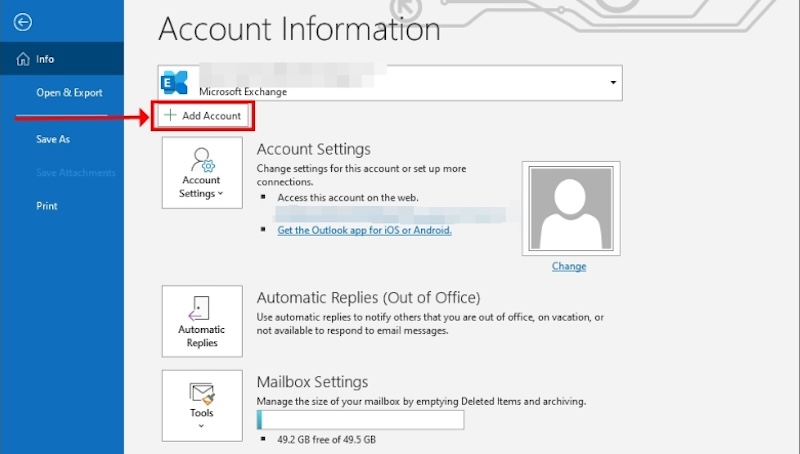The height and width of the screenshot is (454, 800).
Task: Click the blurred web access link
Action: coord(391,214)
